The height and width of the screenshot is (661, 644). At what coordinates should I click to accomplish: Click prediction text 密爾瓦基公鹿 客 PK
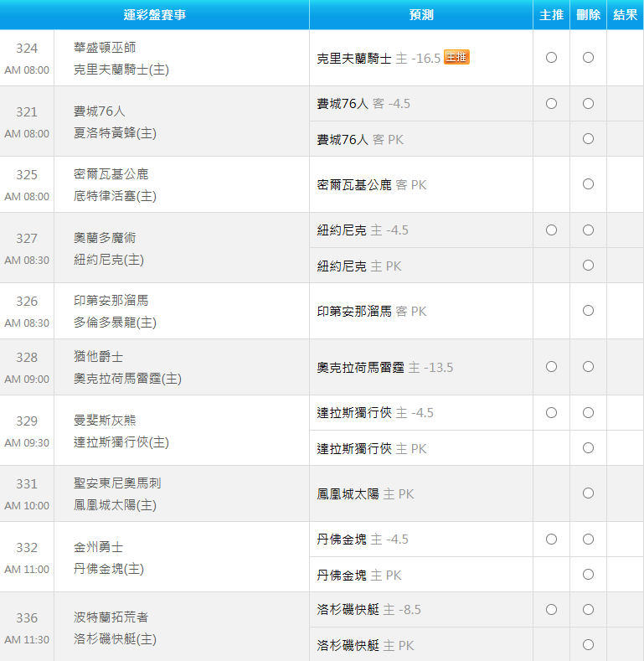point(372,184)
